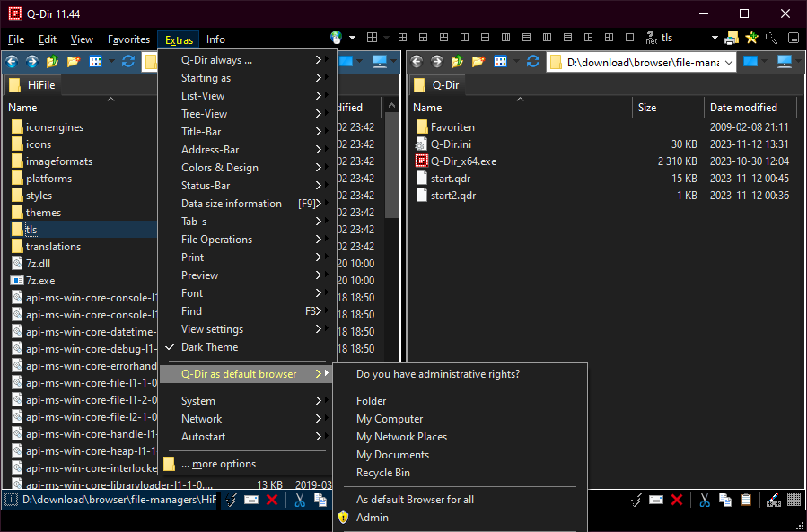Image resolution: width=807 pixels, height=532 pixels.
Task: Click the scissors Cut icon in left status bar
Action: [301, 500]
